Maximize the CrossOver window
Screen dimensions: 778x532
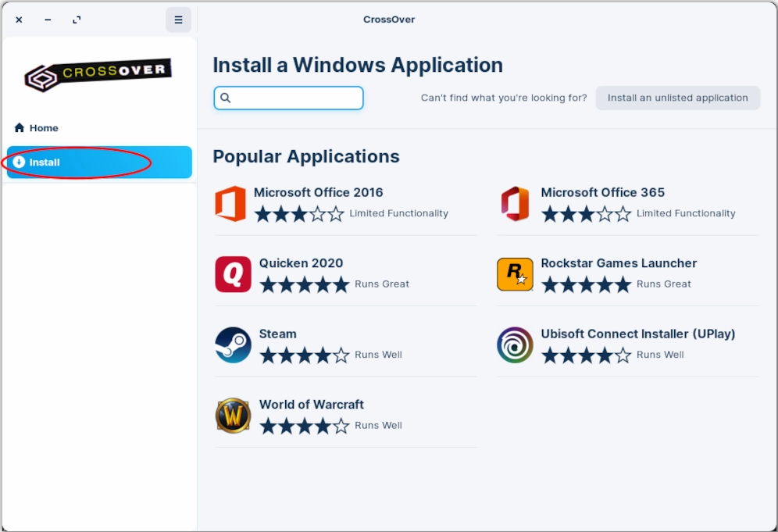point(77,20)
